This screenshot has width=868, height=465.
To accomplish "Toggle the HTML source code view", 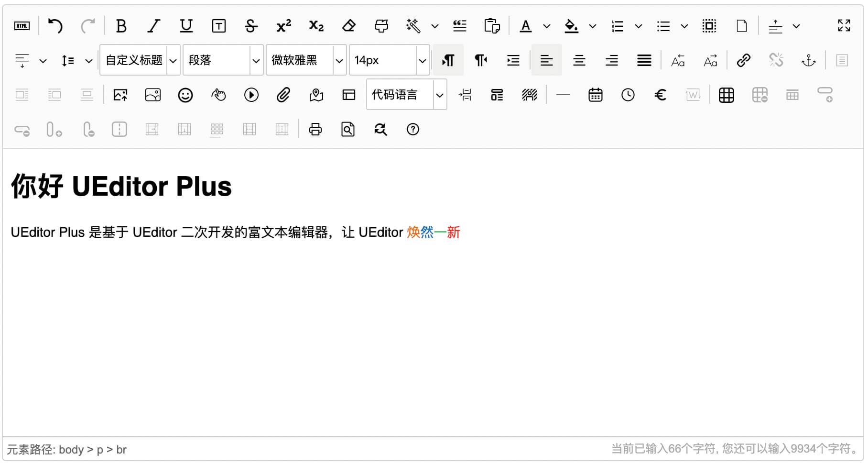I will point(22,26).
